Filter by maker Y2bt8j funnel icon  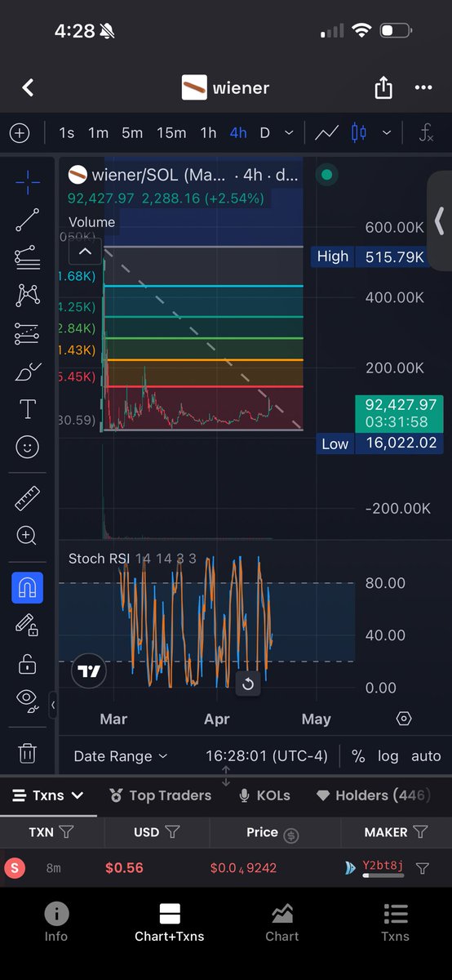tap(423, 868)
